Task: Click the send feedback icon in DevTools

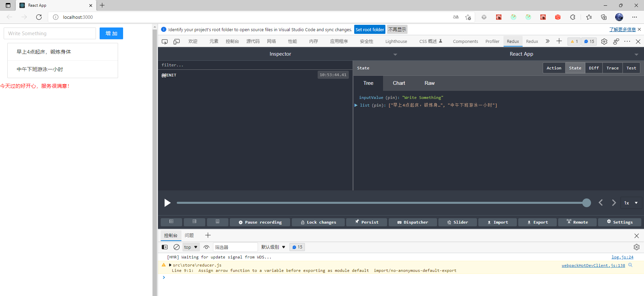Action: (x=616, y=42)
